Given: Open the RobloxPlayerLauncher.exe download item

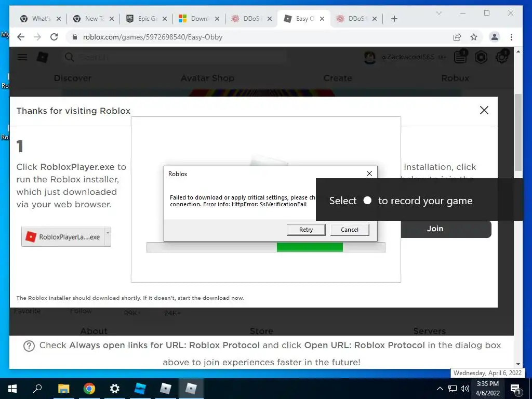Looking at the screenshot, I should click(x=63, y=237).
